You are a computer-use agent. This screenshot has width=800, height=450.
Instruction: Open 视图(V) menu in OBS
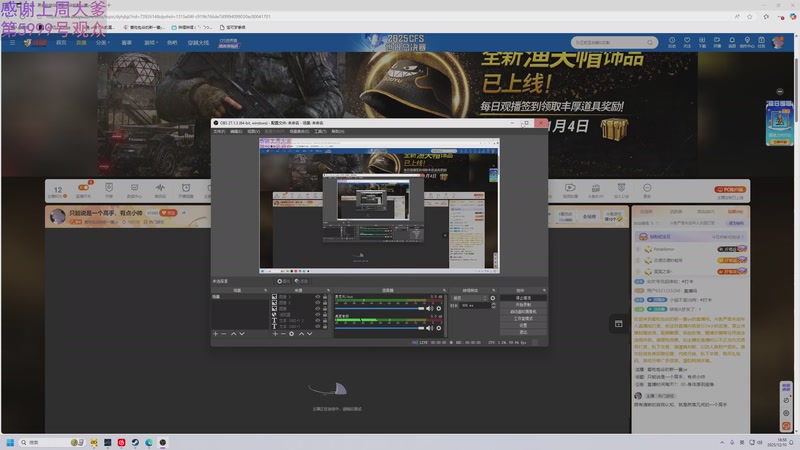[x=254, y=131]
